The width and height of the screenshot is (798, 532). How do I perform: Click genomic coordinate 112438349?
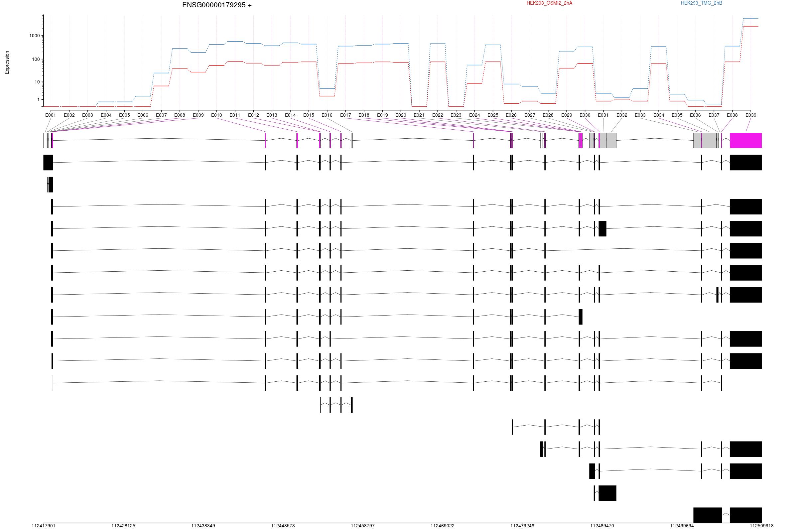pos(203,526)
